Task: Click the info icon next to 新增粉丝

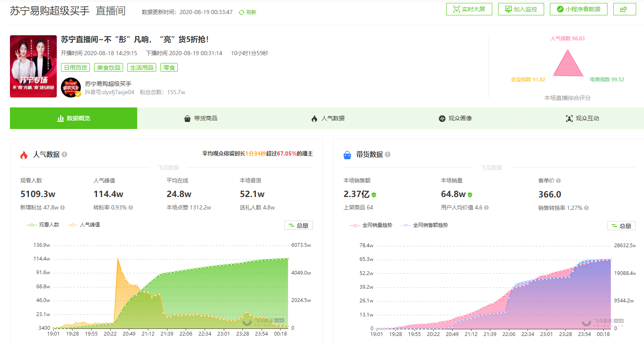Action: tap(62, 207)
